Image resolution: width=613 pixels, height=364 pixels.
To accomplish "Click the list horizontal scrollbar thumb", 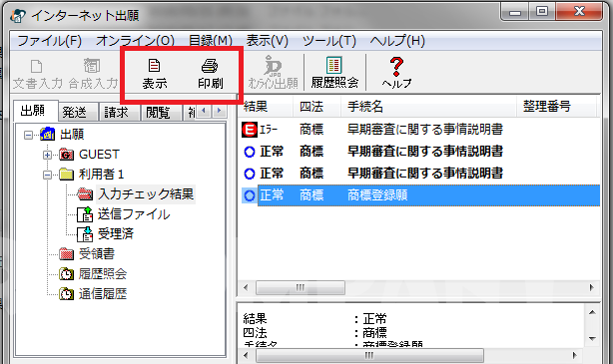I will click(x=301, y=288).
